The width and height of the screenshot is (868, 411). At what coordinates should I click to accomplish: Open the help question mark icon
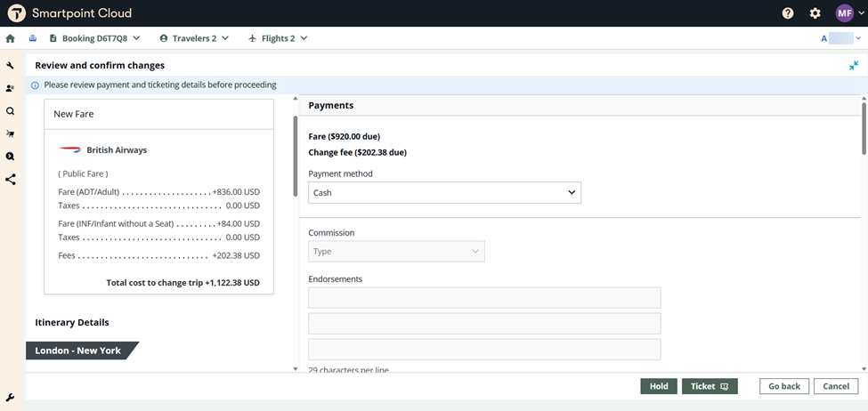click(x=788, y=13)
